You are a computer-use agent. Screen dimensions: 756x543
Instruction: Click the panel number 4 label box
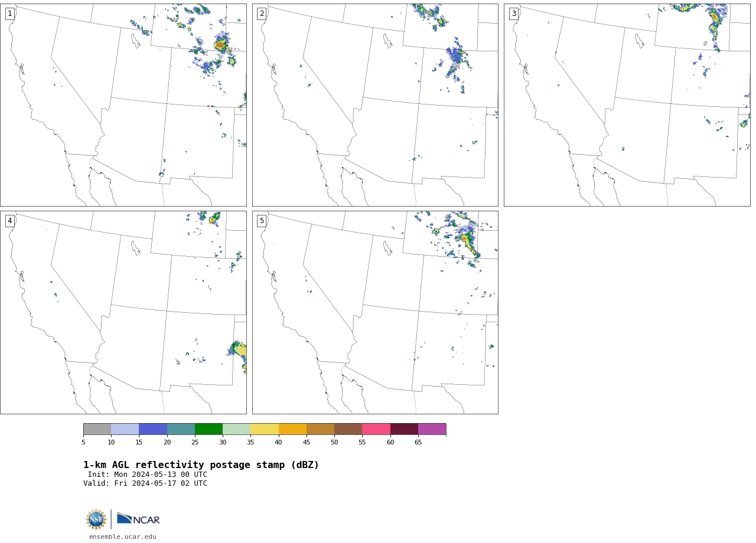click(9, 221)
